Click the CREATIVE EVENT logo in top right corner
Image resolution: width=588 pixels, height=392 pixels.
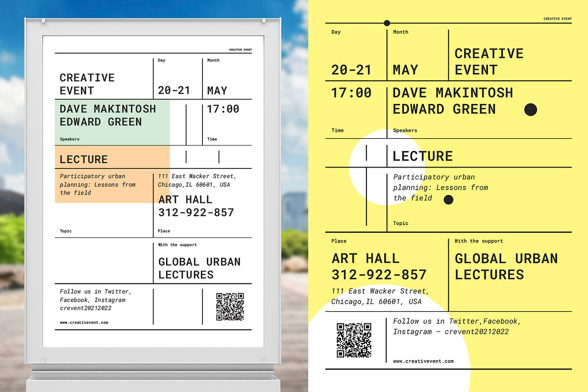click(x=557, y=19)
